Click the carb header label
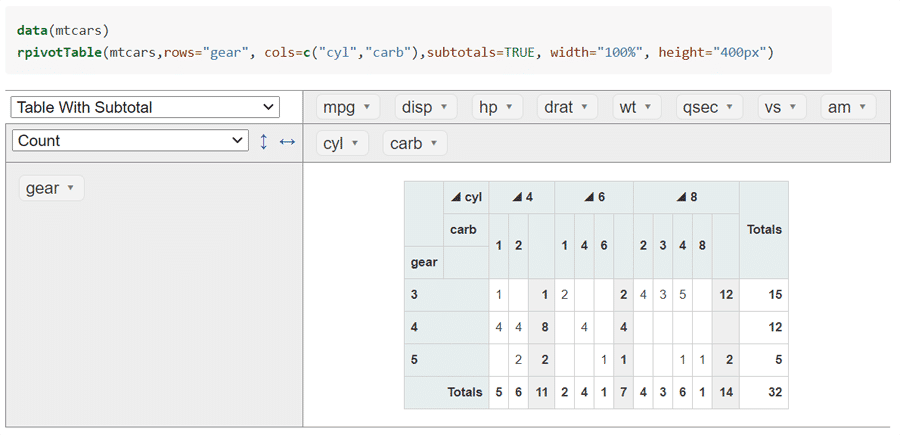Image resolution: width=900 pixels, height=435 pixels. [463, 230]
